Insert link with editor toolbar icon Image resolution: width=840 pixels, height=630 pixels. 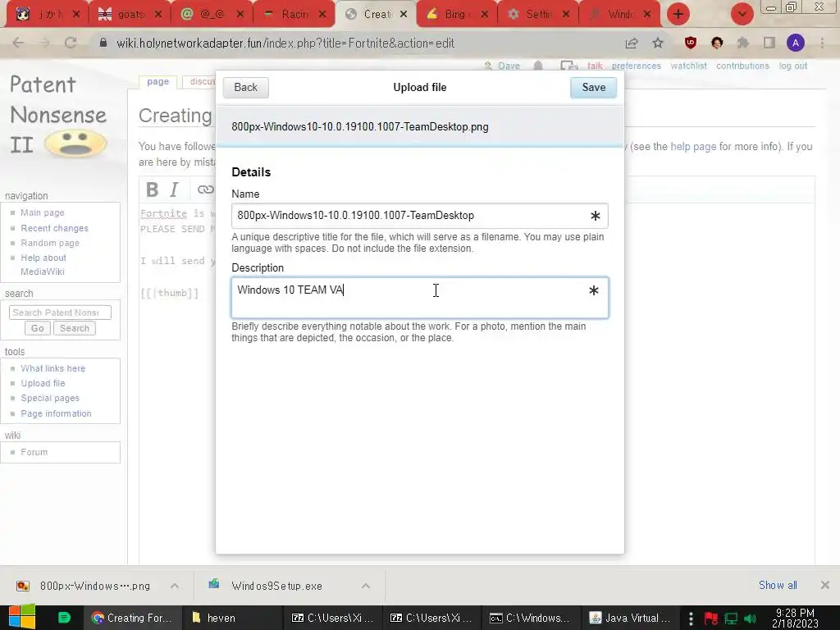point(205,189)
